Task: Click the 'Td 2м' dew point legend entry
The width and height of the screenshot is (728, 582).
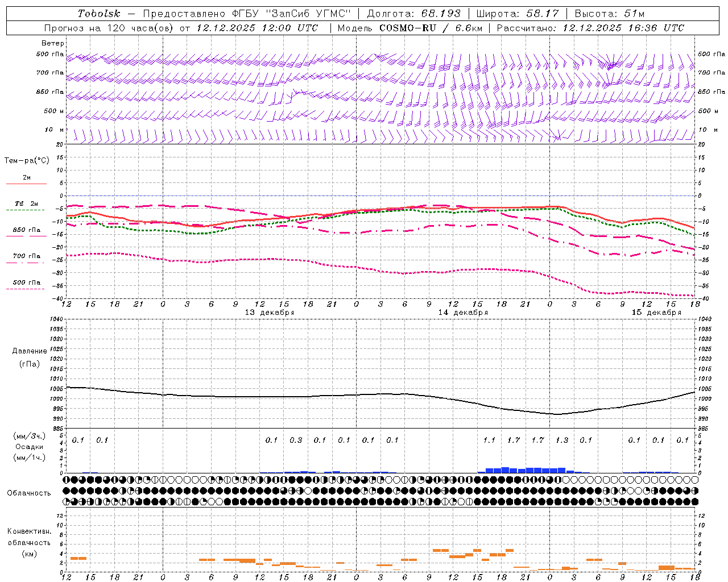Action: coord(27,203)
